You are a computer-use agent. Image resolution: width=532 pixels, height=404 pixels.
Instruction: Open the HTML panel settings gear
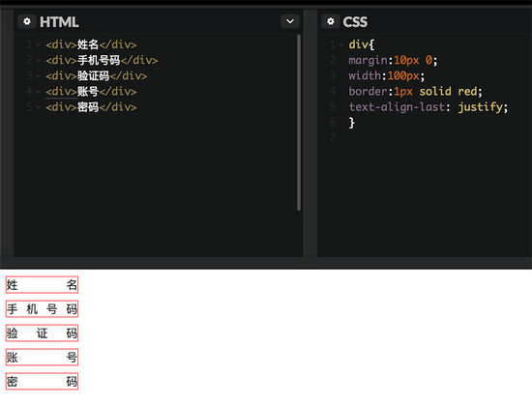point(27,21)
